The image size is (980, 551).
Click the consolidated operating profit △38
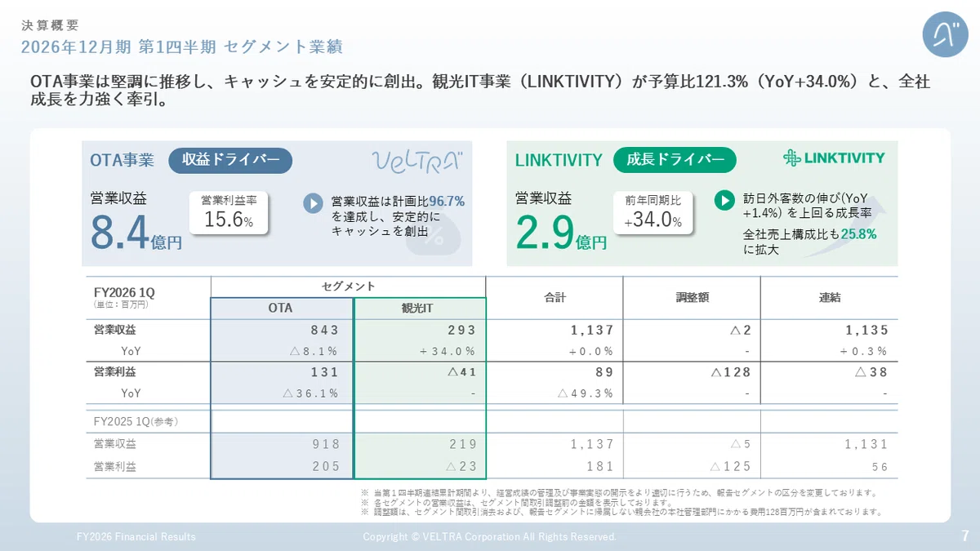point(871,372)
